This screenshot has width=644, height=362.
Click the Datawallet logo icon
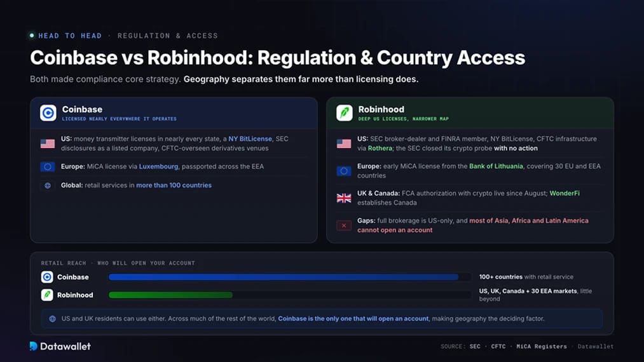[34, 346]
